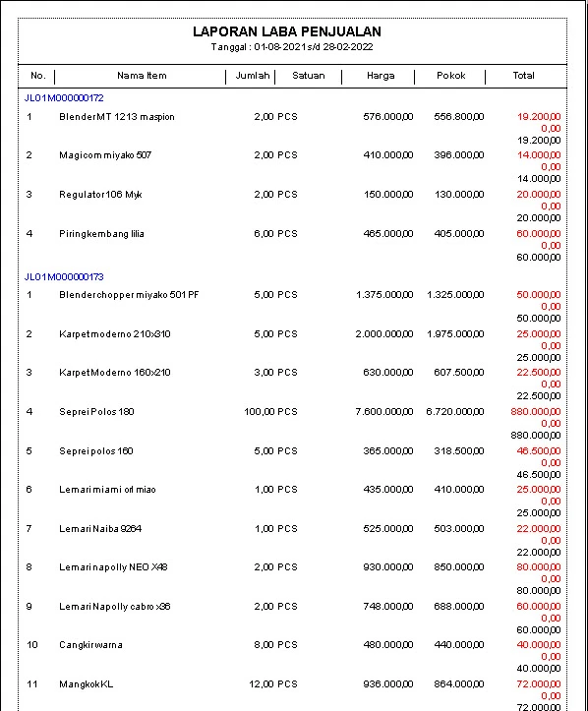Click red total 22.500,00
Screen dimensions: 588x711
click(x=539, y=373)
